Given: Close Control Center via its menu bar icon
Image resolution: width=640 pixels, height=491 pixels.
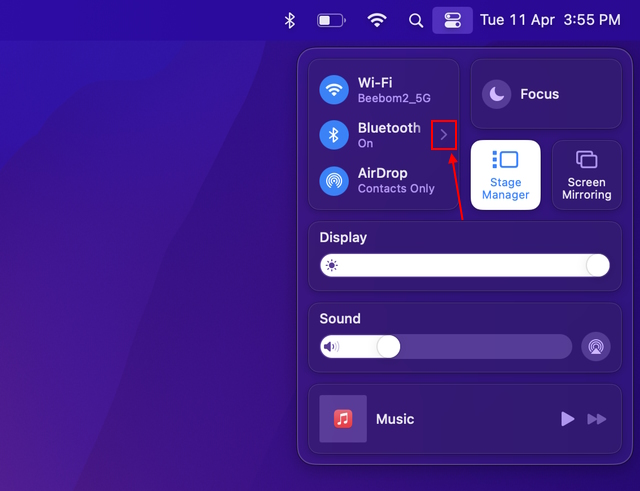Looking at the screenshot, I should pyautogui.click(x=452, y=20).
